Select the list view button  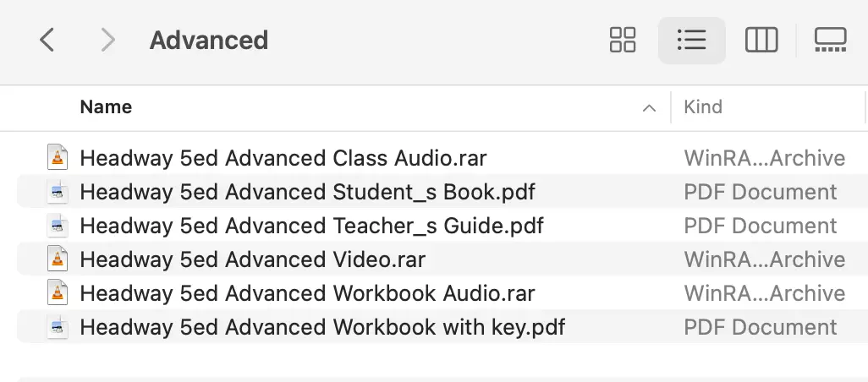point(691,41)
